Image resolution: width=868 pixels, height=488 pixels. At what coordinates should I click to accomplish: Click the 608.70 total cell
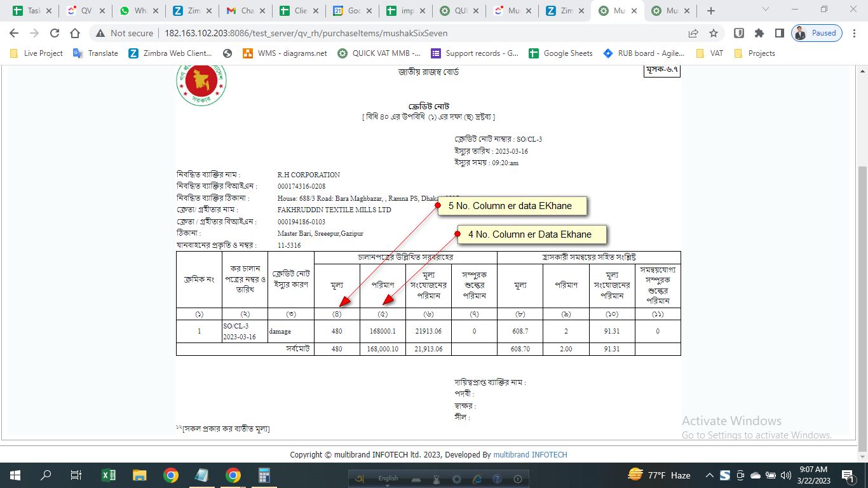click(x=520, y=349)
